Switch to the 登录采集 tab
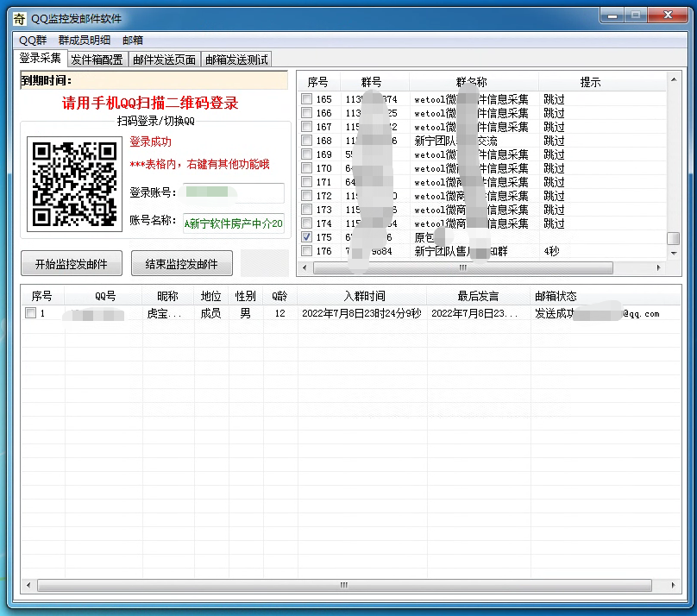This screenshot has width=697, height=616. tap(40, 58)
